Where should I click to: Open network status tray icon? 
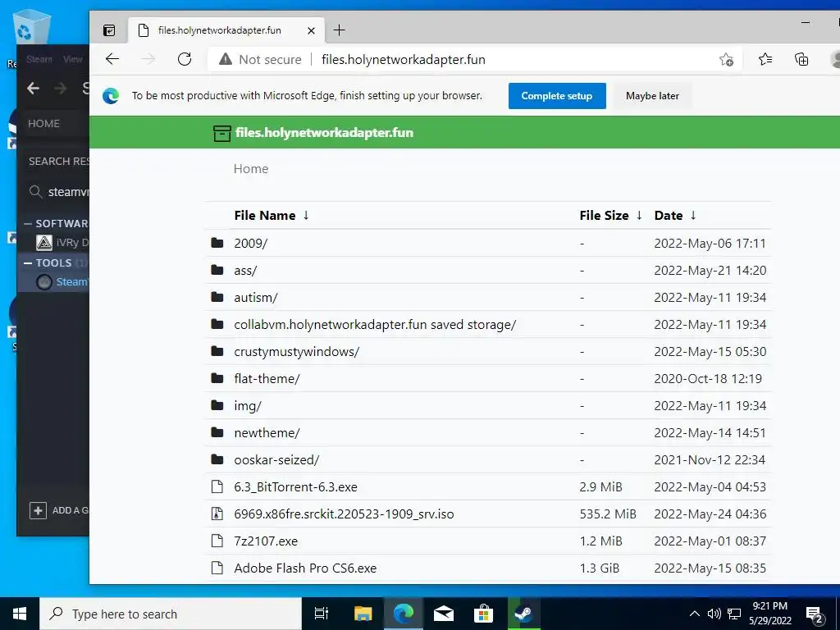coord(734,614)
